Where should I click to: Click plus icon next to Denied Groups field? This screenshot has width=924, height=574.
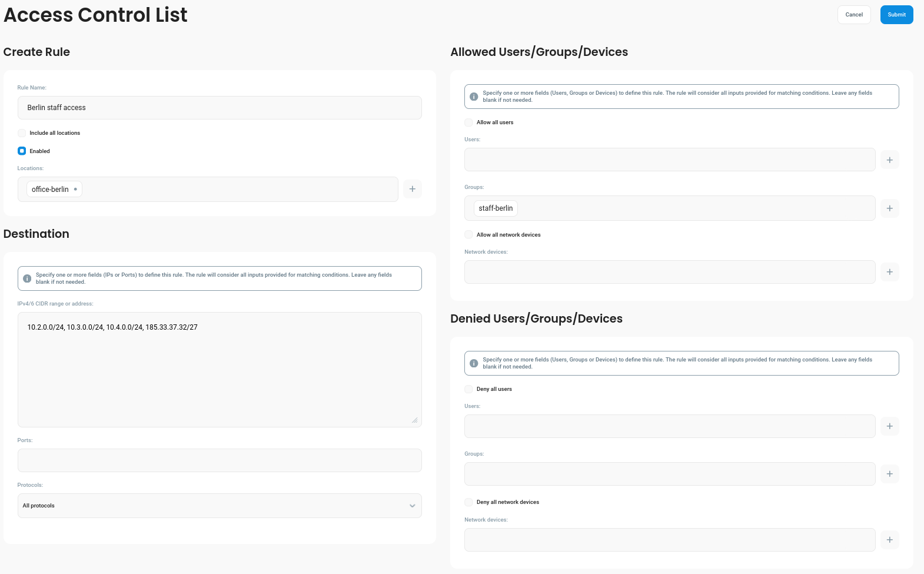click(x=889, y=474)
